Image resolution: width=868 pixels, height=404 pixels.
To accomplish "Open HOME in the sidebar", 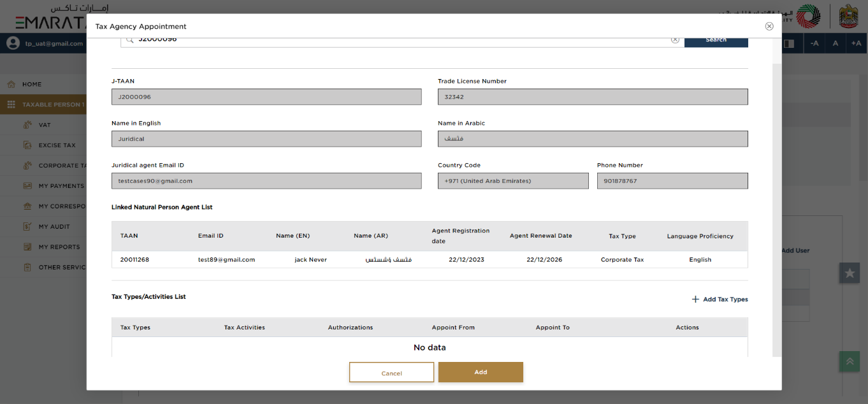I will click(32, 84).
